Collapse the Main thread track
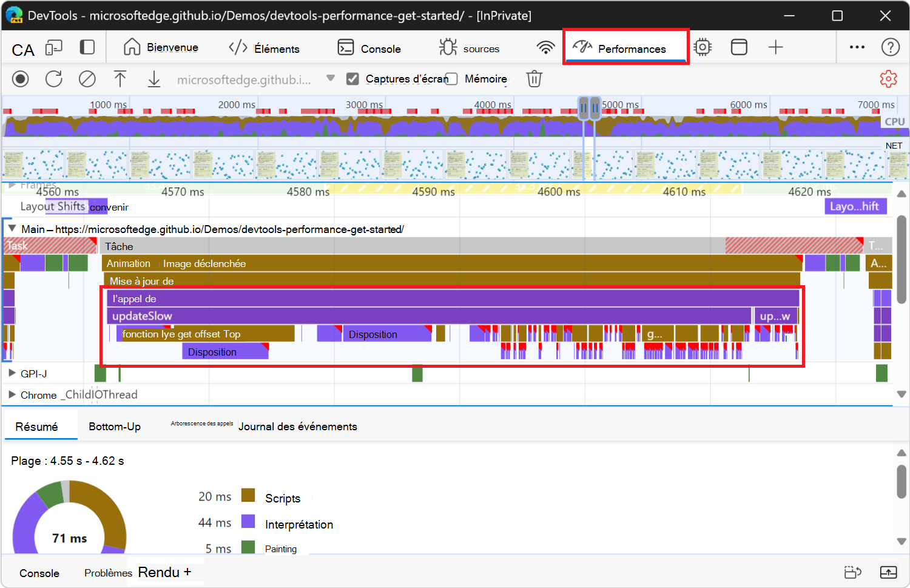This screenshot has height=588, width=910. (x=12, y=229)
